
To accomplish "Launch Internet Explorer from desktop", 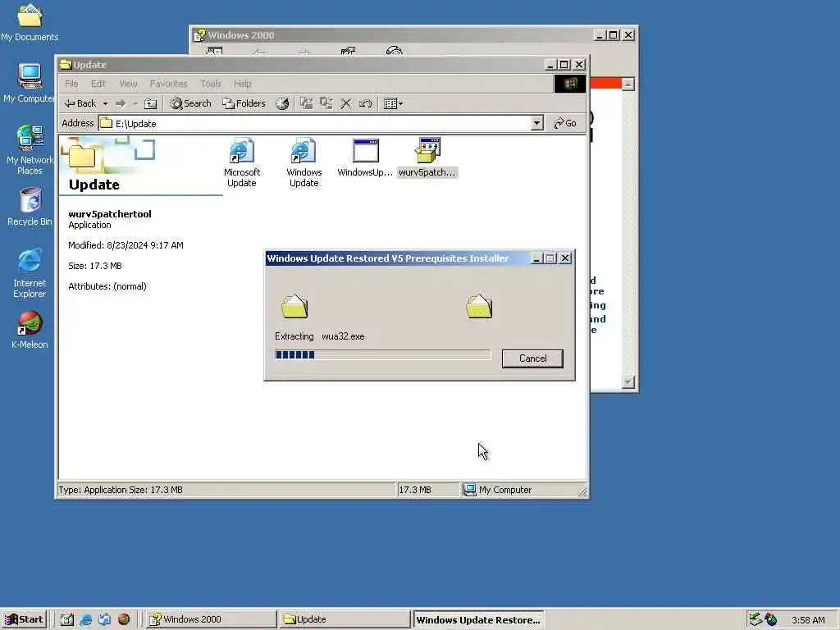I will [x=30, y=273].
